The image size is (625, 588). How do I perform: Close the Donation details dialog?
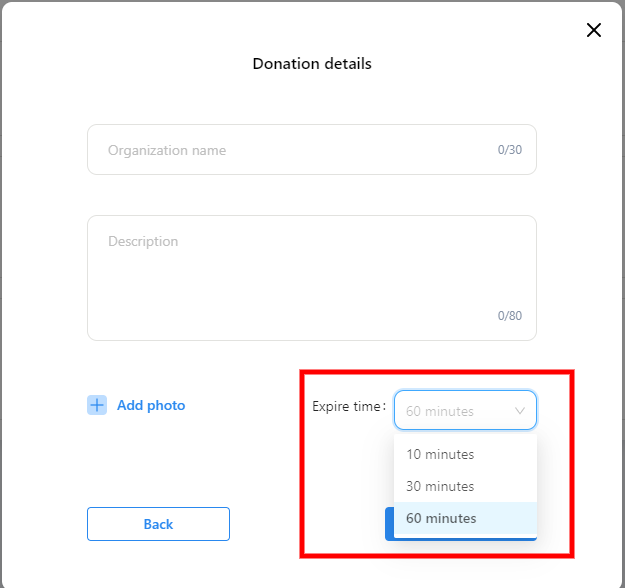coord(594,30)
